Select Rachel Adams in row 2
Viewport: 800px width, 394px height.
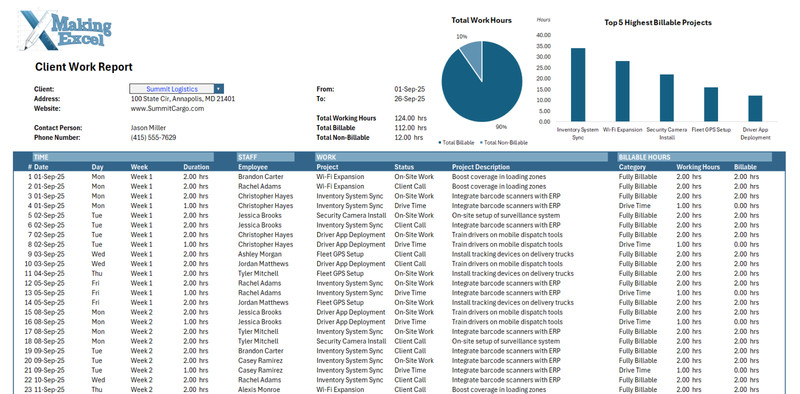click(259, 186)
